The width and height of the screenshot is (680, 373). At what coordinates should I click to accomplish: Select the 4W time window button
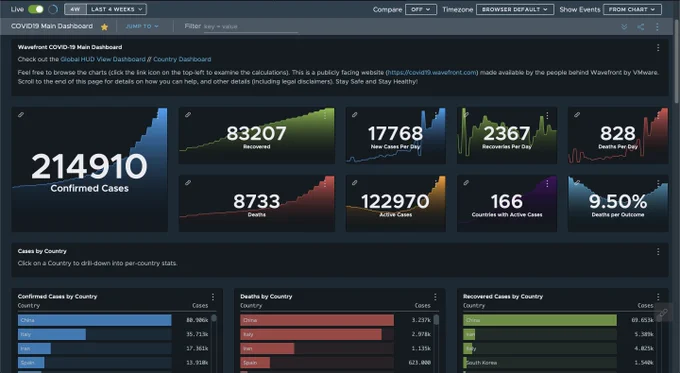[75, 9]
